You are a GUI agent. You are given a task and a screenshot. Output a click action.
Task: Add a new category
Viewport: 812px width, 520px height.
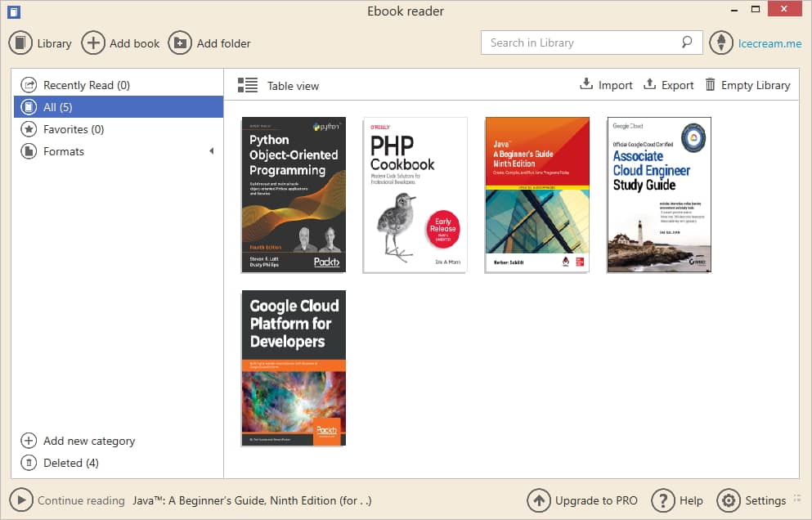tap(84, 441)
